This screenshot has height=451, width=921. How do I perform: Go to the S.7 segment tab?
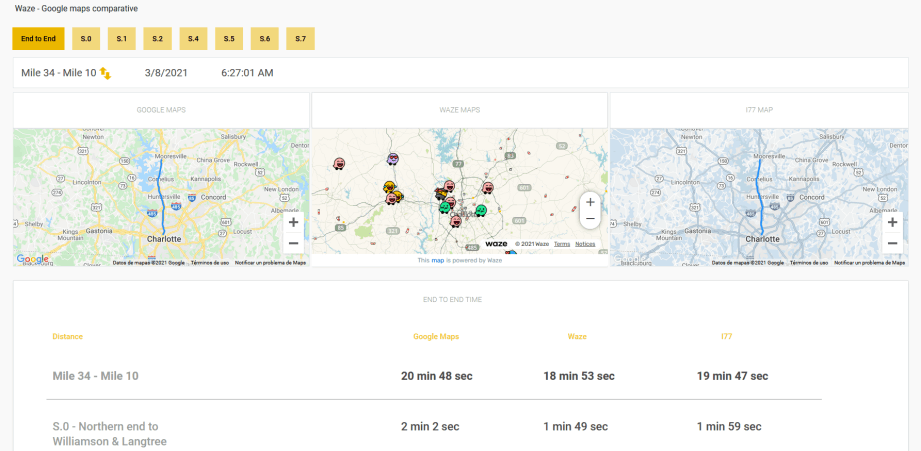point(300,38)
